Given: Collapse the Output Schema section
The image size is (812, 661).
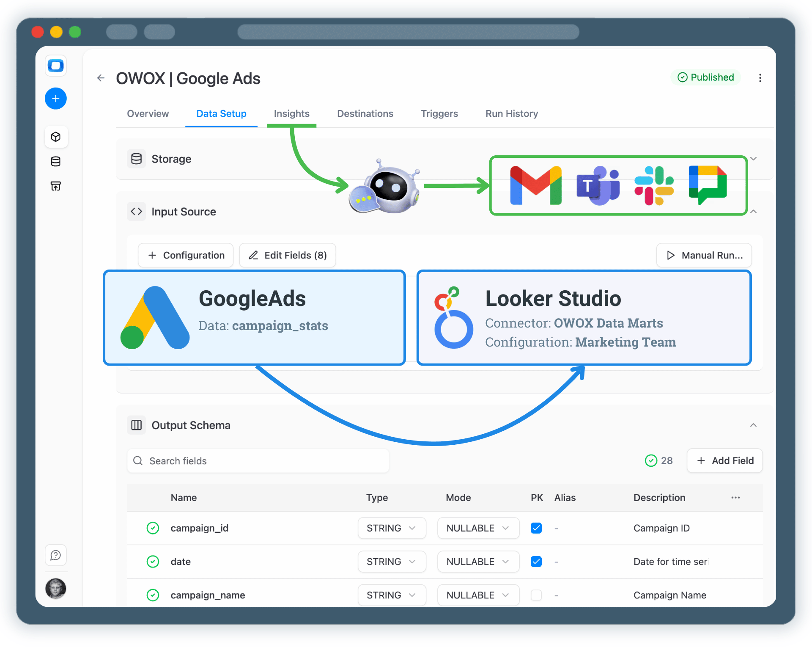Looking at the screenshot, I should coord(753,425).
